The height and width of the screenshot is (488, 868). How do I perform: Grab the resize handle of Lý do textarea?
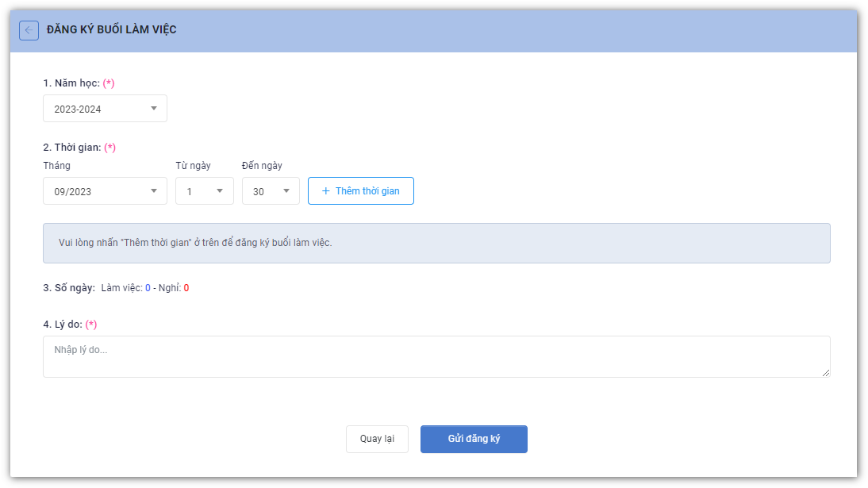826,373
